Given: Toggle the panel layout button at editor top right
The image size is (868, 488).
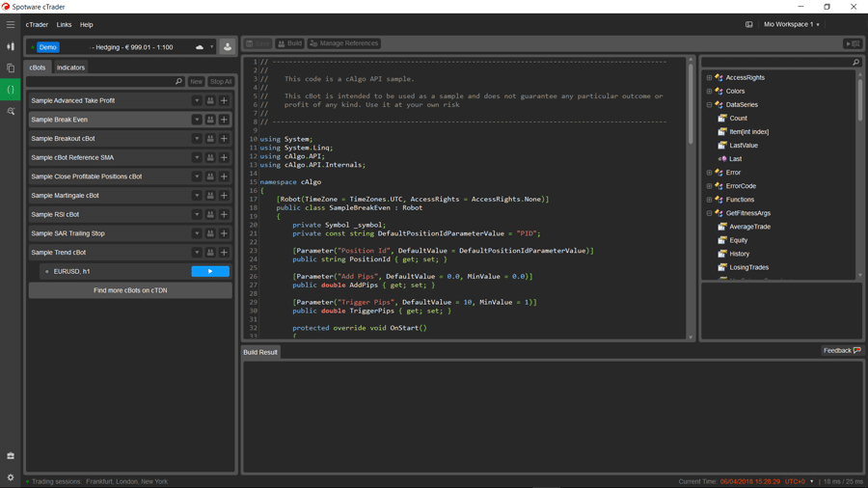Looking at the screenshot, I should [853, 43].
